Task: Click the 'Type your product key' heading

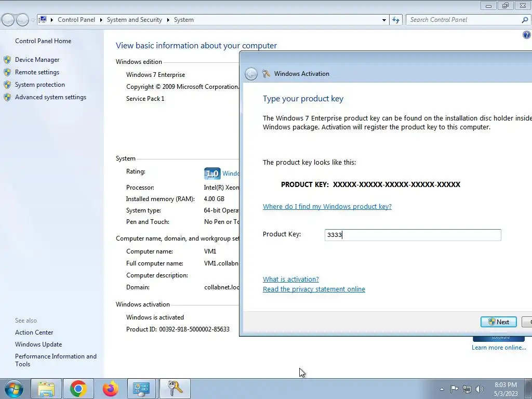Action: [303, 99]
